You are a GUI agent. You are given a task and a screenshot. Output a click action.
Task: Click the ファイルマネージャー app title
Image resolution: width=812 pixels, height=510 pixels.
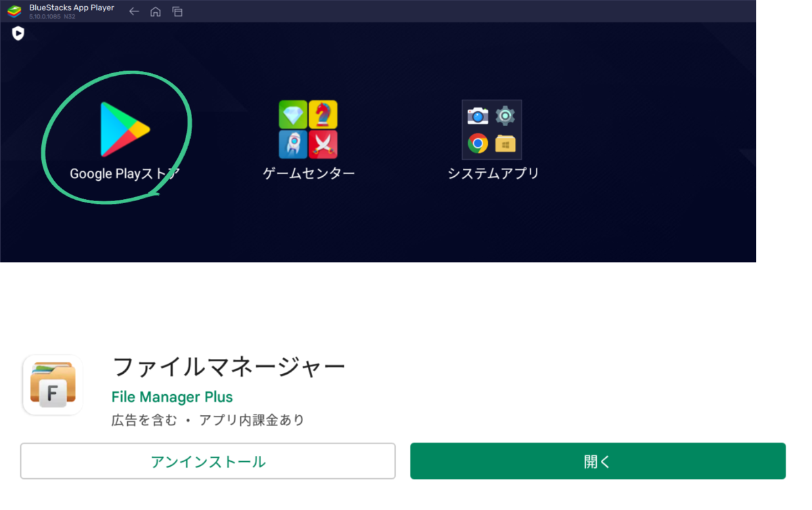[228, 367]
